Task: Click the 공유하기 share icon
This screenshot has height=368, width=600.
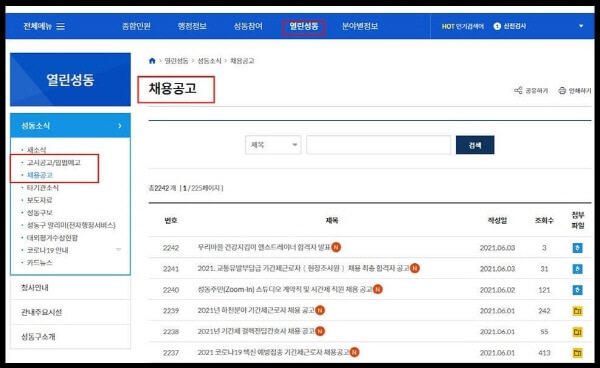Action: 518,90
